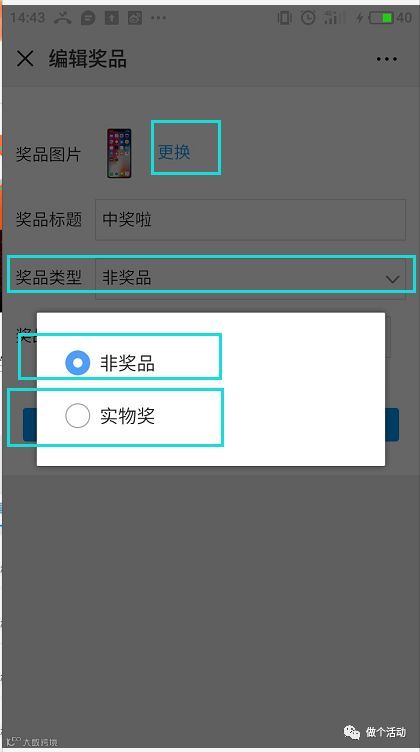
Task: Focus the 奖品标题 input field
Action: tap(250, 220)
